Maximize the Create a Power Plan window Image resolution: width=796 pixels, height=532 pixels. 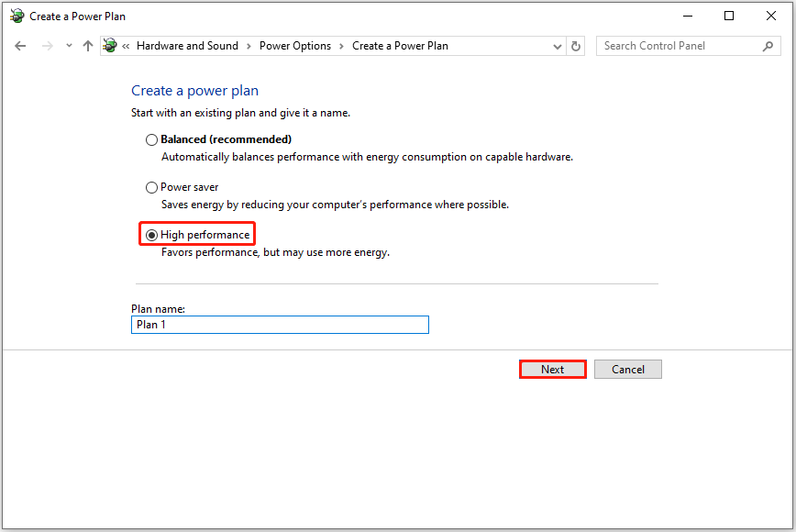[x=729, y=16]
